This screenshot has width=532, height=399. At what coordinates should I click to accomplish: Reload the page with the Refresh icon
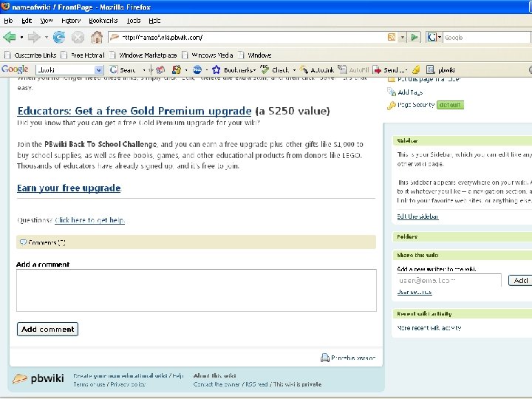tap(59, 37)
